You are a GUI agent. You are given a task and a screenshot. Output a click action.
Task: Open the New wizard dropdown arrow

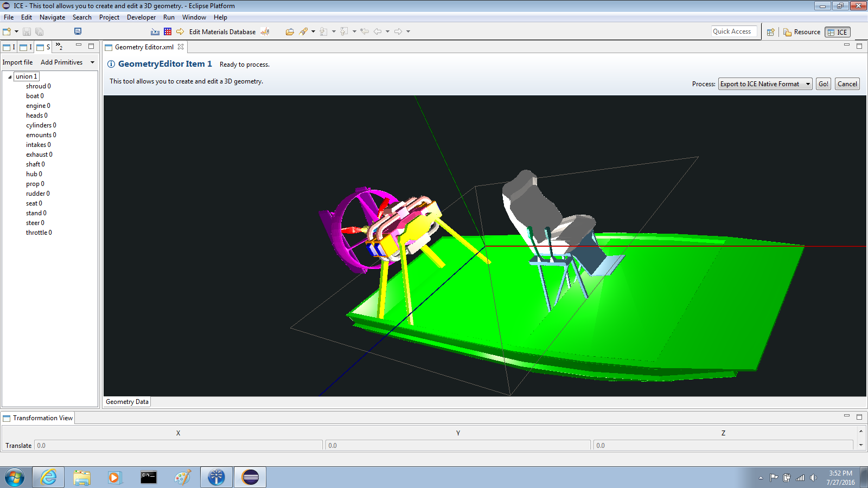[x=16, y=31]
